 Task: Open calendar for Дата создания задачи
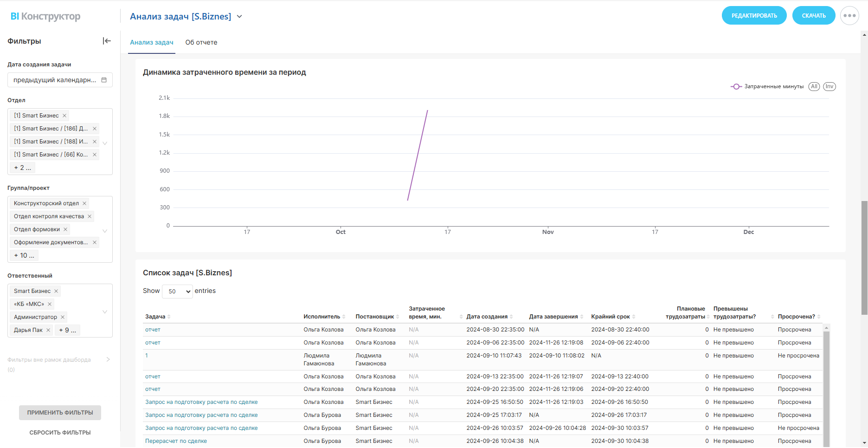[104, 80]
